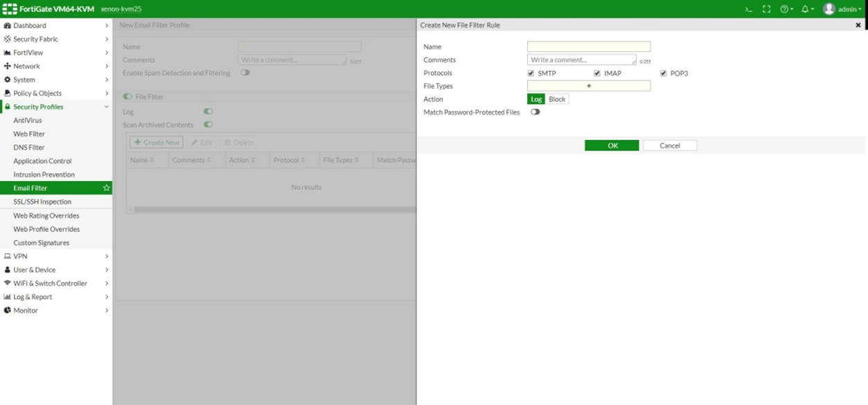
Task: Open the AntiVirus menu item
Action: 28,121
